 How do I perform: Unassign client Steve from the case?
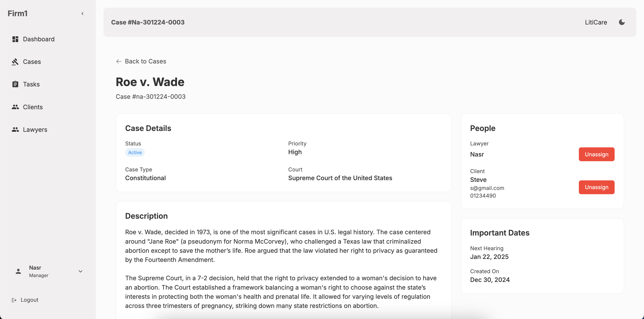[x=596, y=187]
